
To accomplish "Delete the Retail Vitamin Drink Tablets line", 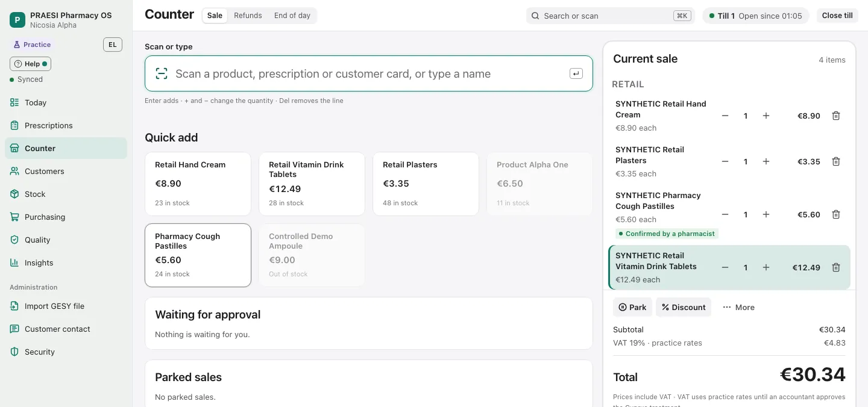I will point(836,267).
